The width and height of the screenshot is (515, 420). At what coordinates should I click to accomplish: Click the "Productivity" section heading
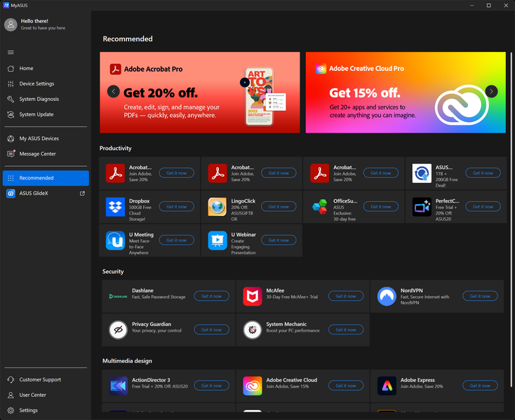pos(115,149)
